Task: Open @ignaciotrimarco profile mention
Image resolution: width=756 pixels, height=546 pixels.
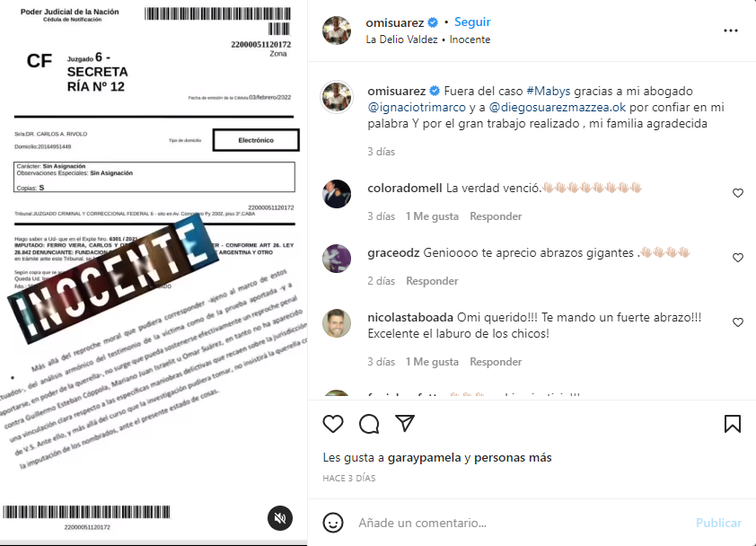Action: 417,107
